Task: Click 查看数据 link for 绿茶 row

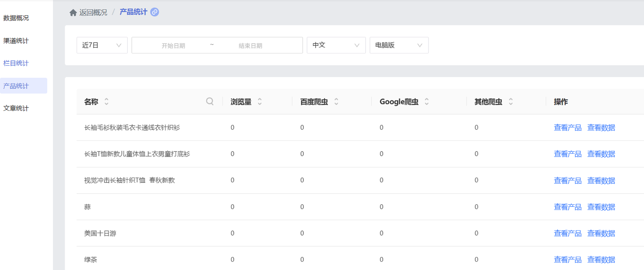Action: click(601, 259)
